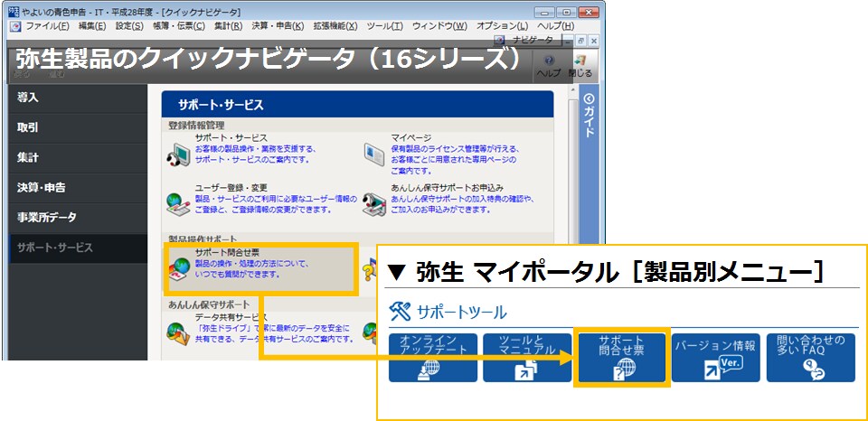
Task: Click the あんしん保守サポート section header
Action: (x=209, y=304)
